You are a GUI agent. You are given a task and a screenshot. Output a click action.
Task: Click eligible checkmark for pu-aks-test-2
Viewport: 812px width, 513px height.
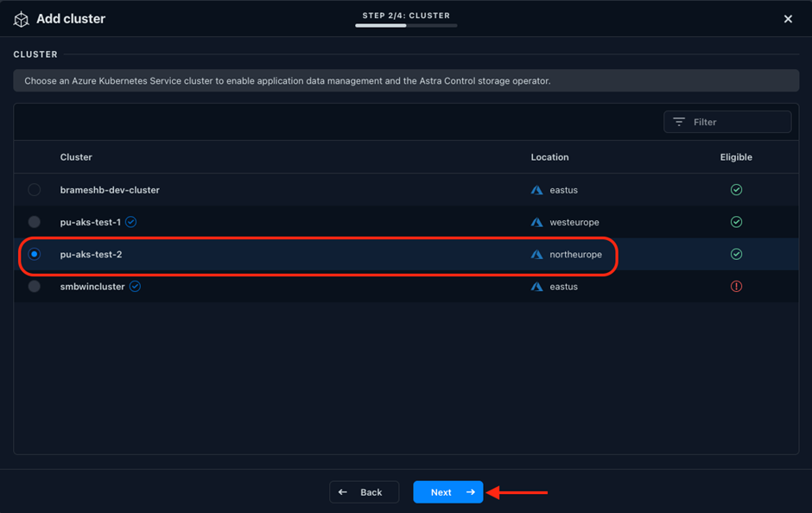tap(736, 254)
